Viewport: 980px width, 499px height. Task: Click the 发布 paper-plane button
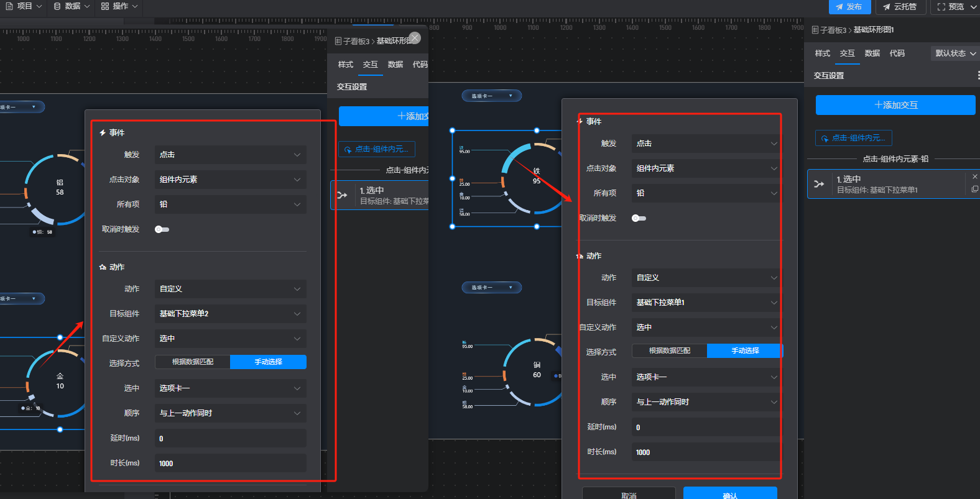point(849,7)
